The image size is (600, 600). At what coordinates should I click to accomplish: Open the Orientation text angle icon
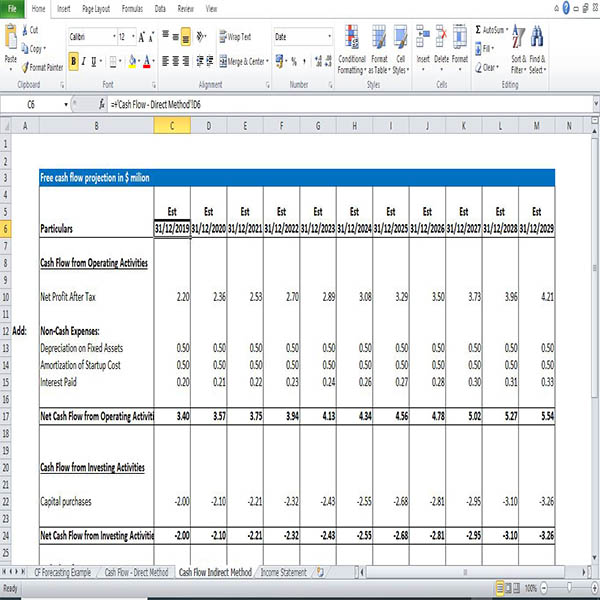click(200, 36)
